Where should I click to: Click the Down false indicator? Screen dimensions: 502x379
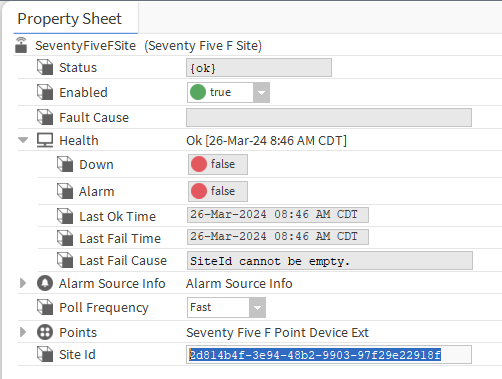pyautogui.click(x=218, y=164)
